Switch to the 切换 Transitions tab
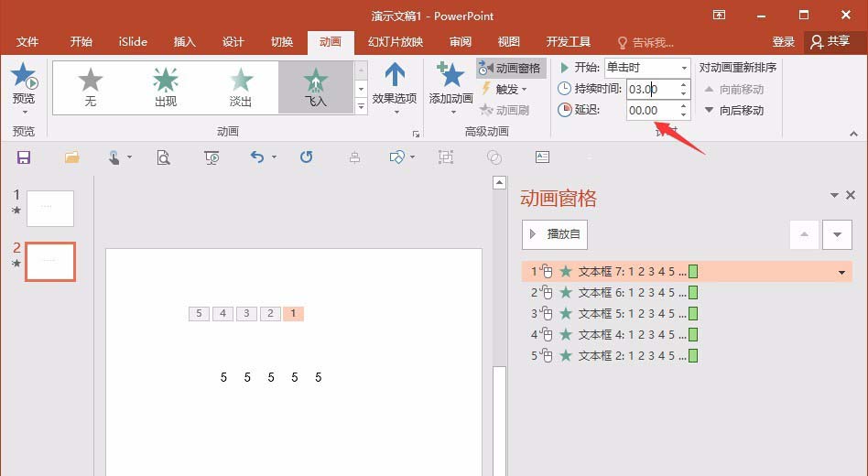Screen dimensions: 868x476 [x=282, y=41]
